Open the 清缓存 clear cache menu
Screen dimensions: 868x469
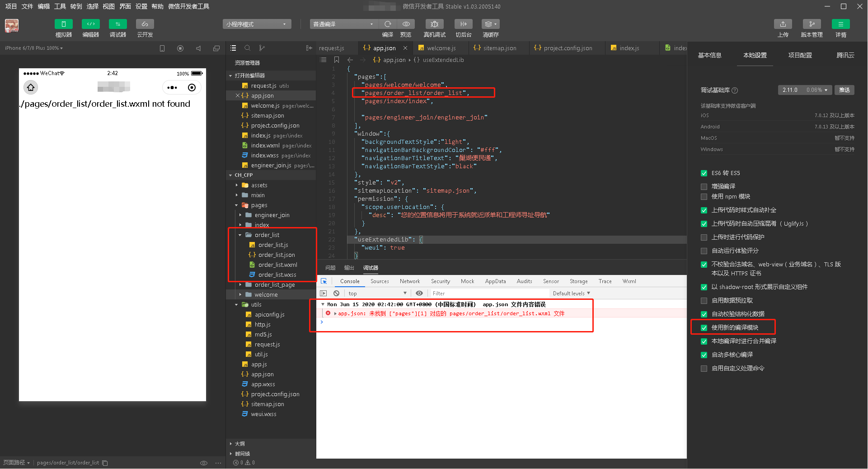pyautogui.click(x=491, y=24)
